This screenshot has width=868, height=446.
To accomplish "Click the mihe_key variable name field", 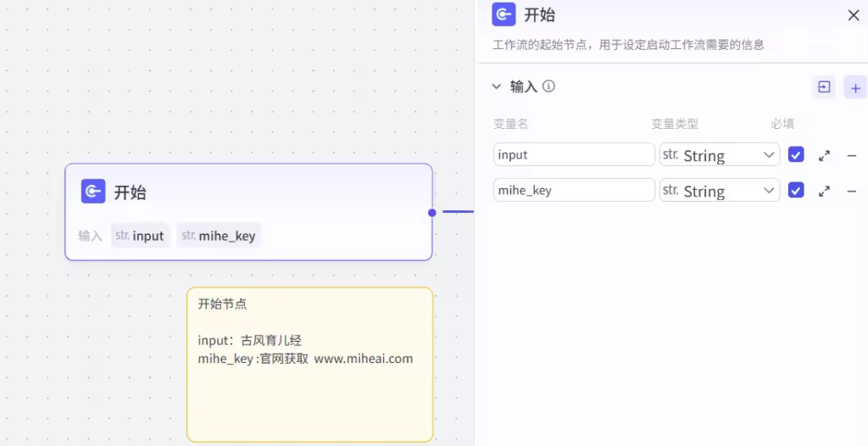I will [574, 190].
